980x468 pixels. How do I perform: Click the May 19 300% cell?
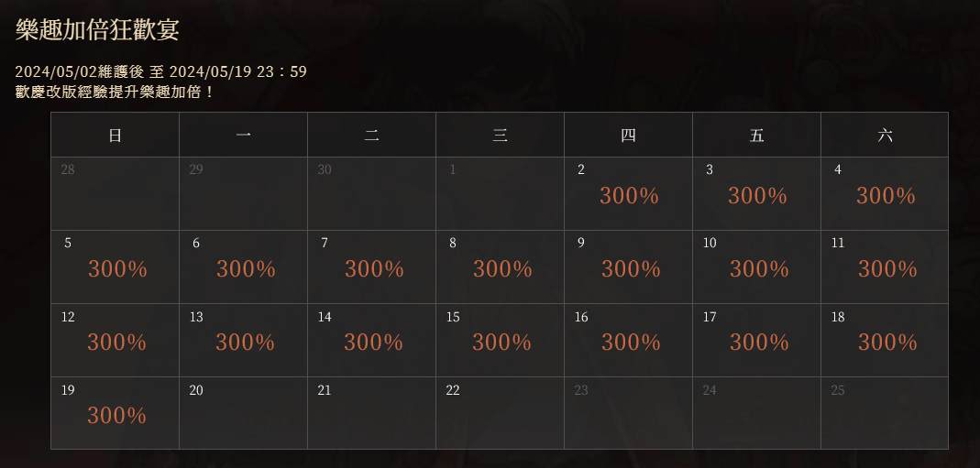[x=115, y=413]
